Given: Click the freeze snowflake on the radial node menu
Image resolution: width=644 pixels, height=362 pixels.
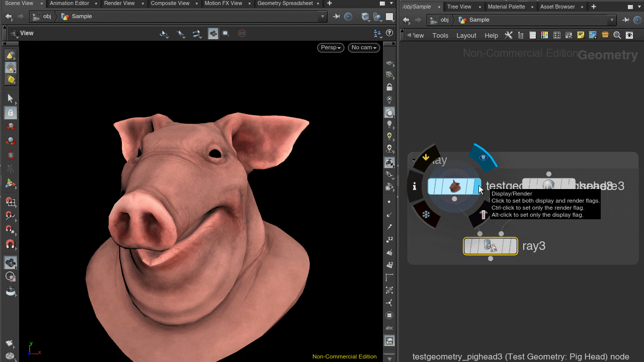Looking at the screenshot, I should [426, 215].
